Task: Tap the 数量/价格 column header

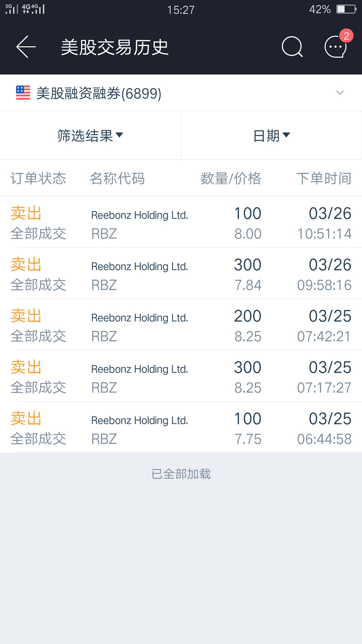Action: click(x=231, y=178)
